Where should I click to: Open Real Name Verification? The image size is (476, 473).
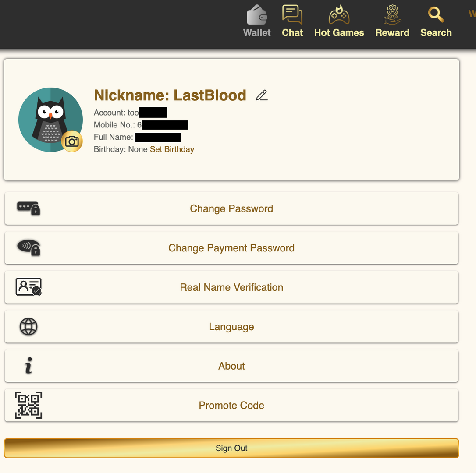[x=231, y=287]
